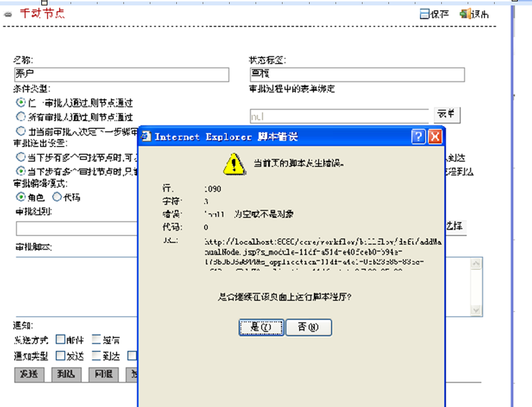Check the 短信 SMS checkbox
Viewport: 532px width, 407px height.
point(96,339)
